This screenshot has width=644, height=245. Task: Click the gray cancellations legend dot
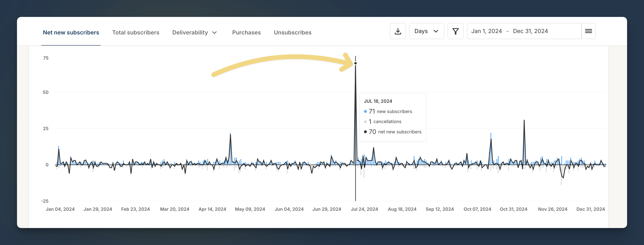[x=365, y=122]
